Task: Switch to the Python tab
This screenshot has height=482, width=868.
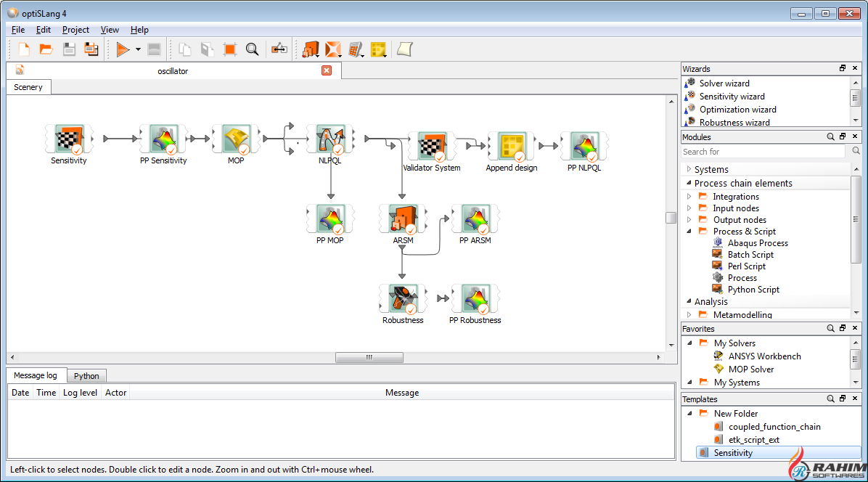Action: [x=86, y=376]
